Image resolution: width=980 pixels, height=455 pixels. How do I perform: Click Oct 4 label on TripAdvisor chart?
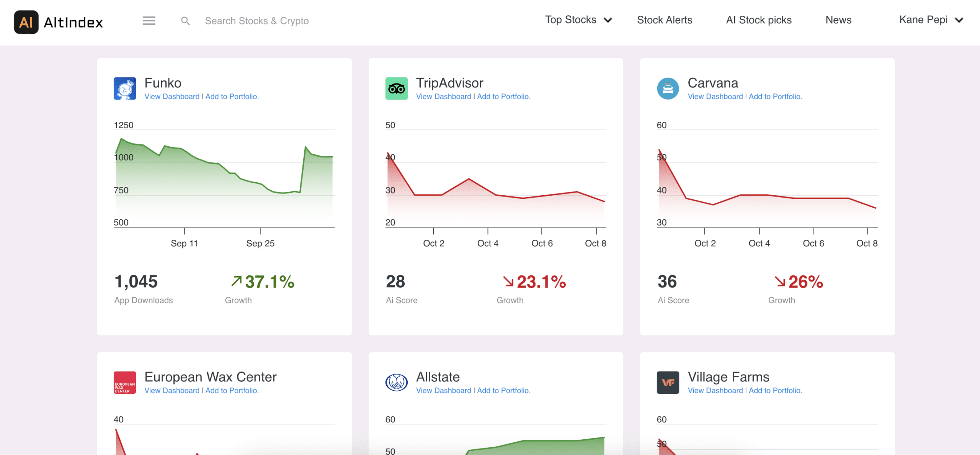[x=488, y=243]
